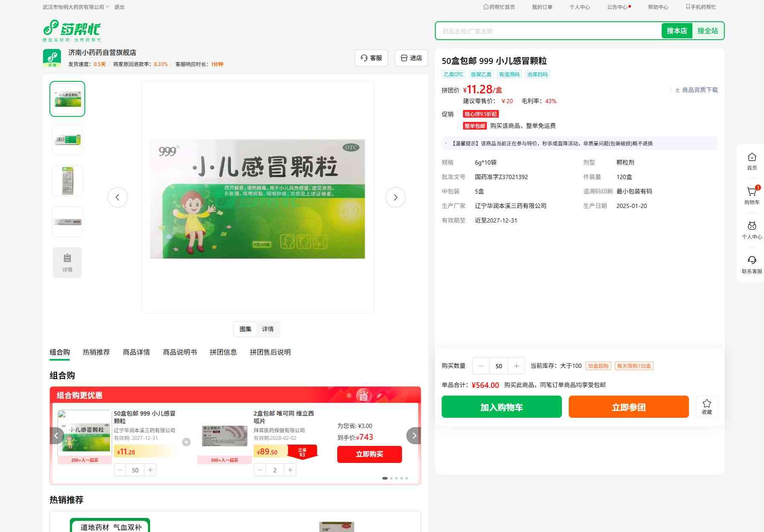This screenshot has height=532, width=764.
Task: Open personal center from right sidebar
Action: [x=752, y=230]
